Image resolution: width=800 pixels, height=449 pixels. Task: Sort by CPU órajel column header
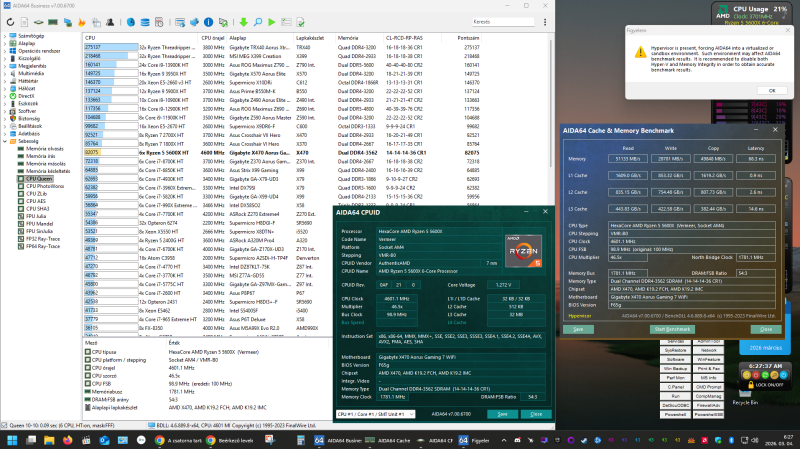(x=212, y=38)
